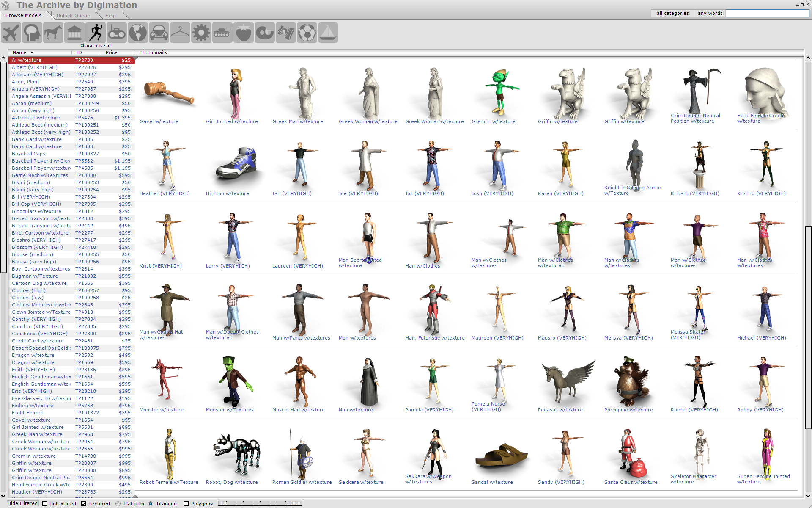The image size is (812, 508).
Task: Click the thumbnails vertical scrollbar thumb
Action: point(808,328)
